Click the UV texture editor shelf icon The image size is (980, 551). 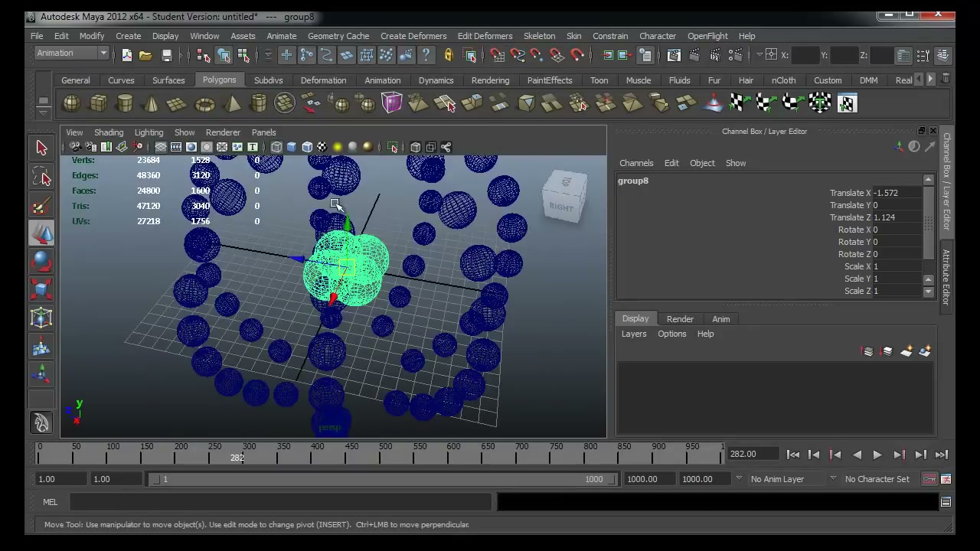[x=847, y=103]
